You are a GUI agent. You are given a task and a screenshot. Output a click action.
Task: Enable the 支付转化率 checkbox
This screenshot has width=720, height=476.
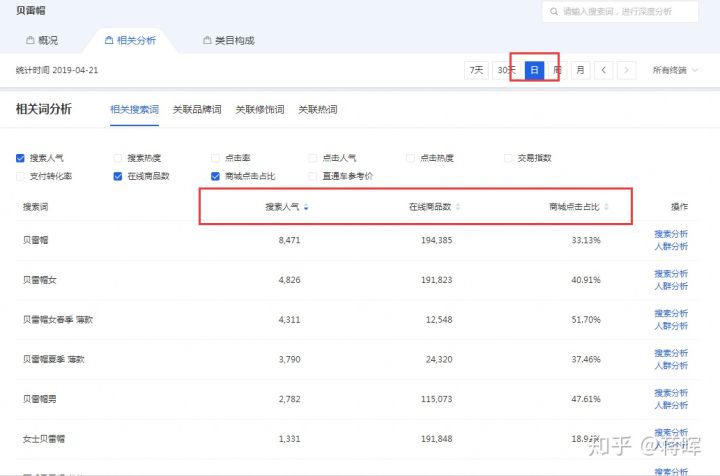point(20,176)
